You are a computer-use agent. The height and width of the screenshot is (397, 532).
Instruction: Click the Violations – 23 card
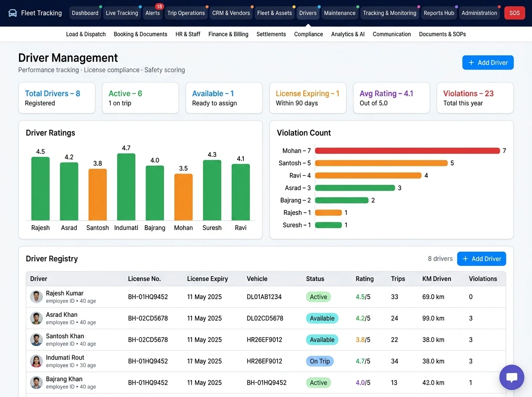click(475, 98)
